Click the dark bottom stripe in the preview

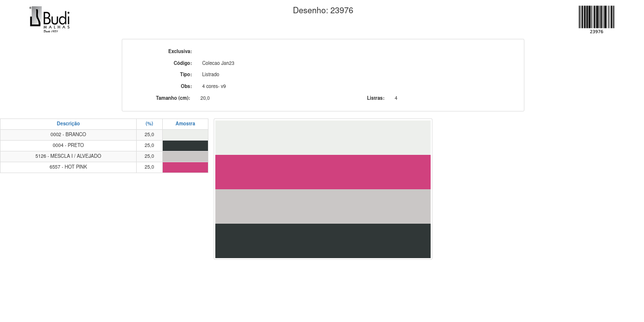[x=323, y=241]
